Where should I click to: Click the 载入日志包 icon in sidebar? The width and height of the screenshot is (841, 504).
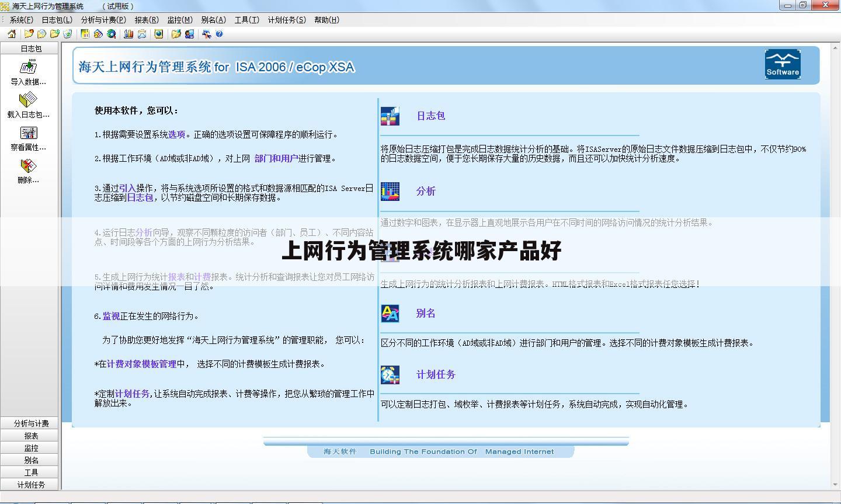(29, 99)
